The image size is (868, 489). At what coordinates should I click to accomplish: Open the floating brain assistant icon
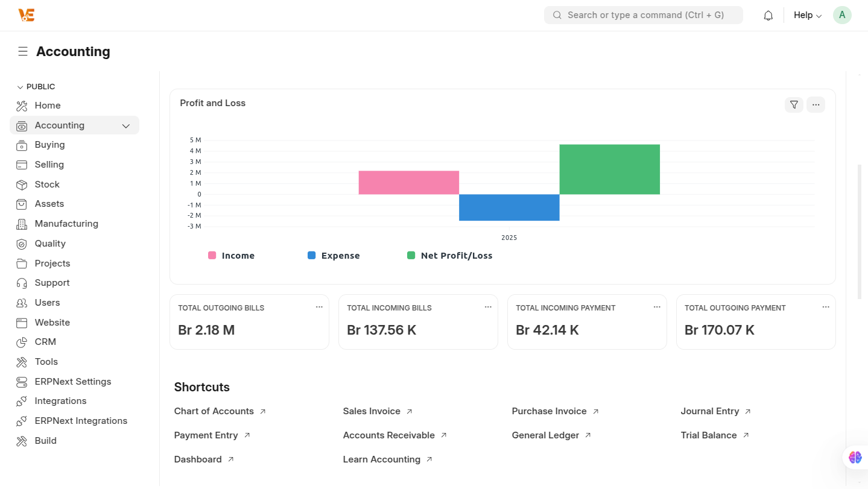coord(855,458)
